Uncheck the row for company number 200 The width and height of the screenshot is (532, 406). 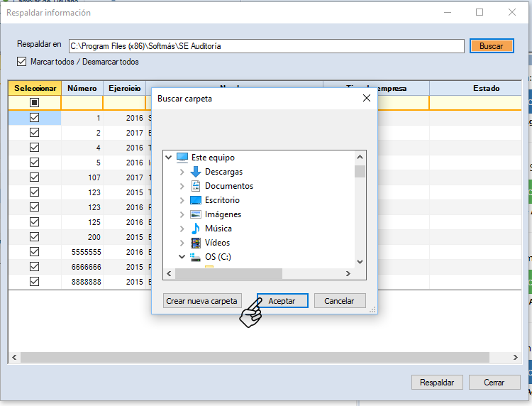(x=34, y=237)
